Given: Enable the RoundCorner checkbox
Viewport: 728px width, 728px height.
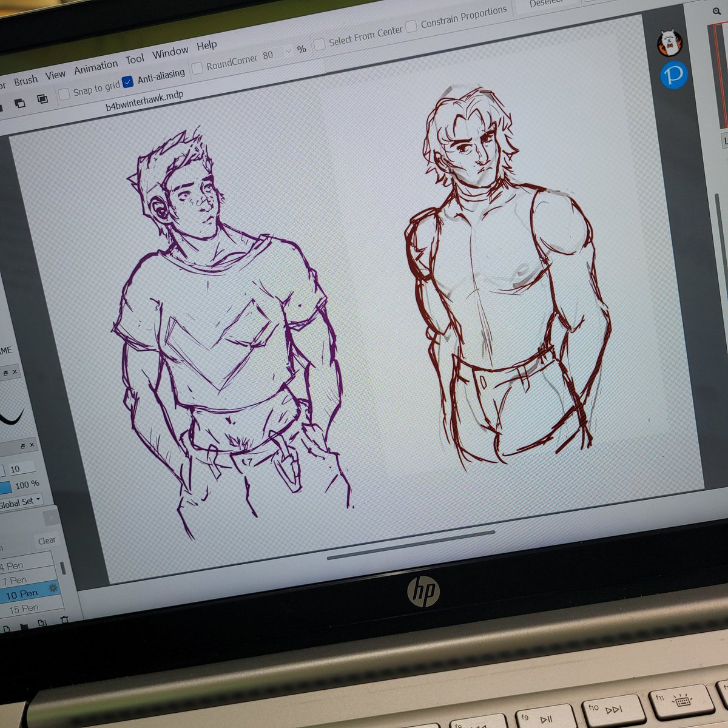Looking at the screenshot, I should pyautogui.click(x=197, y=69).
